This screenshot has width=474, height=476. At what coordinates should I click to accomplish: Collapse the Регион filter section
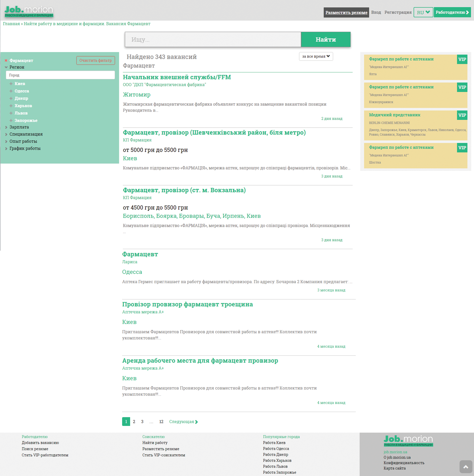(17, 67)
